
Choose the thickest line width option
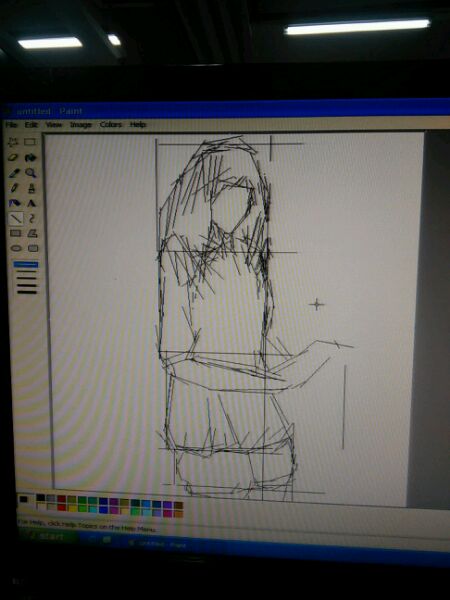click(27, 292)
